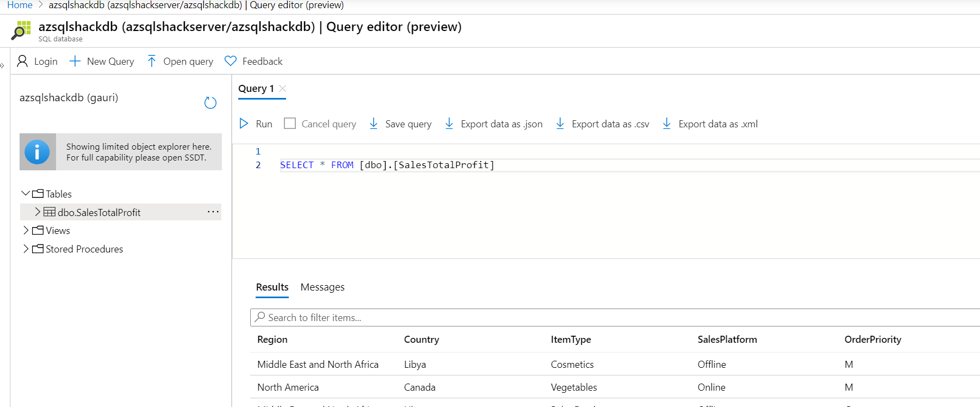Image resolution: width=980 pixels, height=407 pixels.
Task: Click the refresh icon beside azsqlshackdb (gauri)
Action: [x=210, y=103]
